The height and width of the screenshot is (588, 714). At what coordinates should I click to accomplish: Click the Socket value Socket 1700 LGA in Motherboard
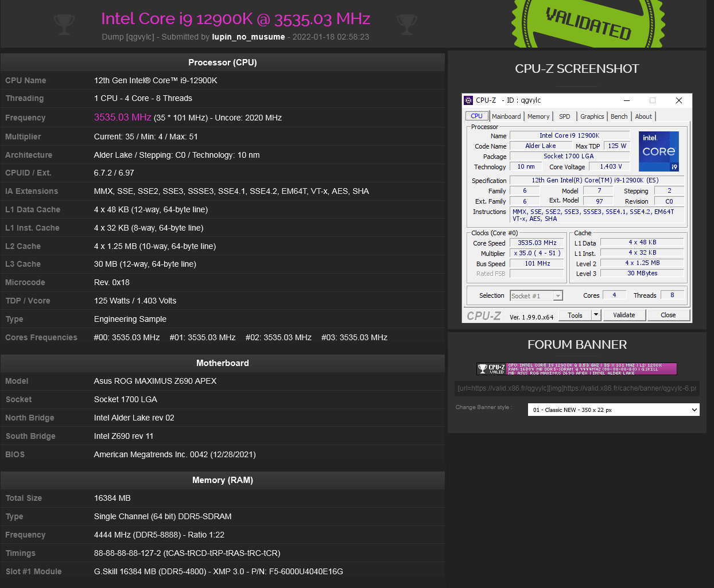point(126,399)
